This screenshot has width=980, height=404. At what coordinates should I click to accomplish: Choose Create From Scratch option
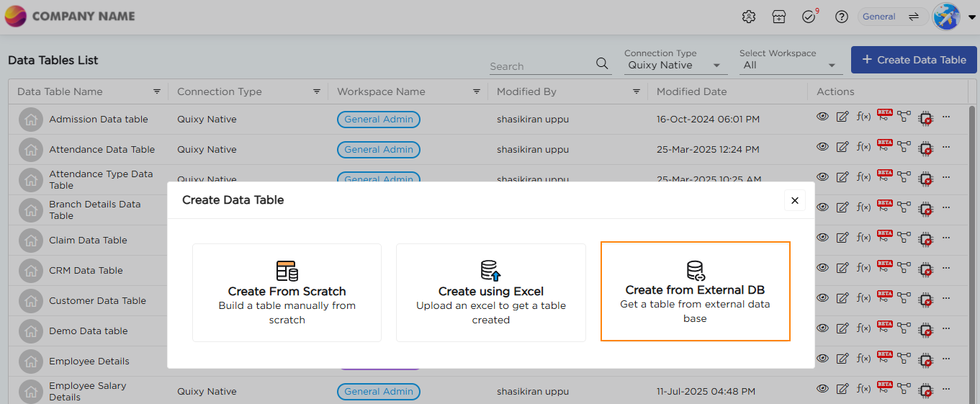pyautogui.click(x=287, y=292)
